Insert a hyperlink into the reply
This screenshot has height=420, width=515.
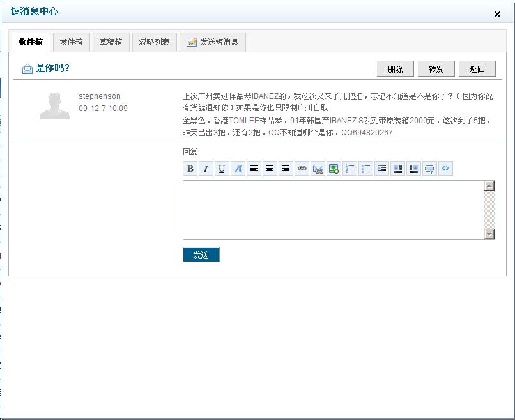pyautogui.click(x=302, y=169)
